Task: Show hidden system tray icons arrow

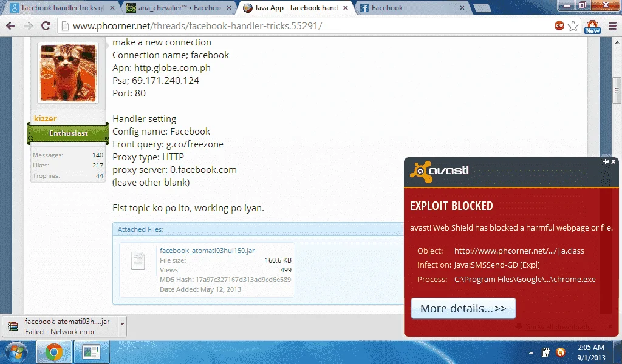Action: click(531, 352)
